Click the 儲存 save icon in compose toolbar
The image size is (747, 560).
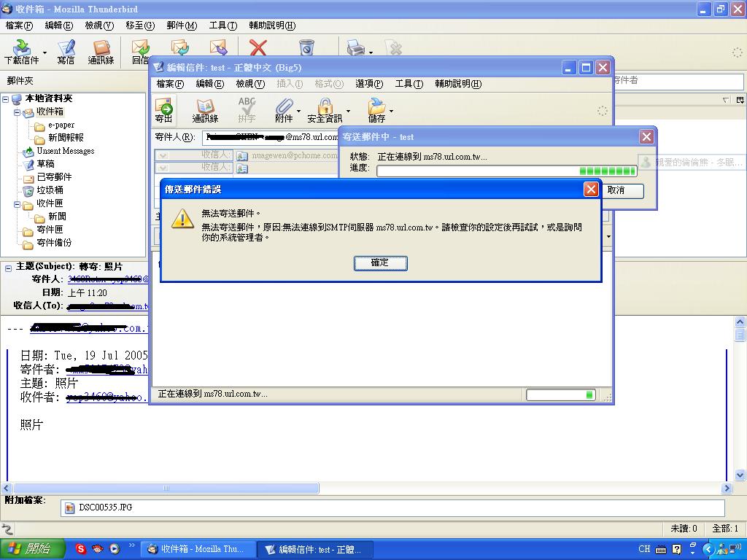click(376, 109)
